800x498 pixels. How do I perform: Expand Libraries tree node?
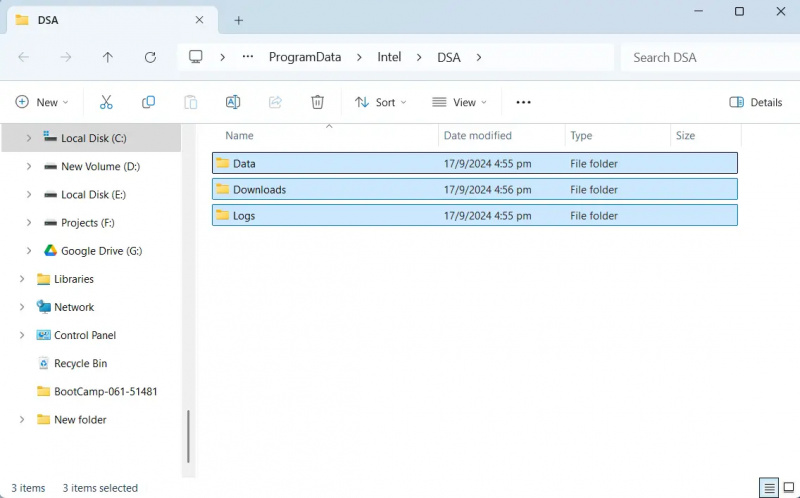(22, 279)
